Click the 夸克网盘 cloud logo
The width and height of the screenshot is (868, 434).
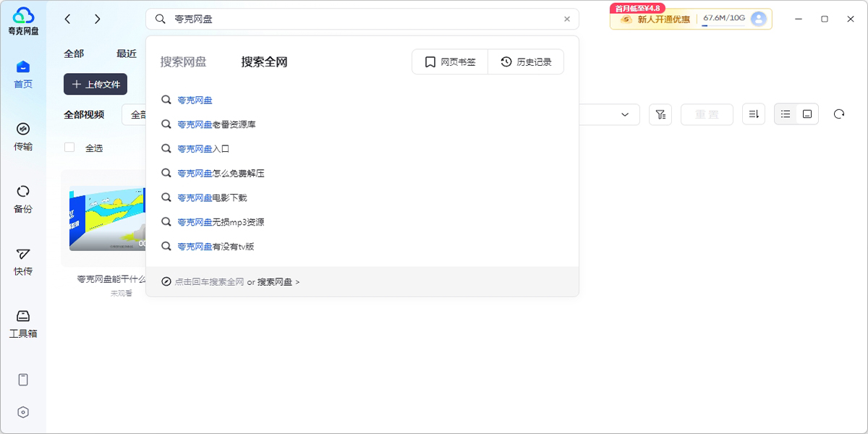[23, 20]
